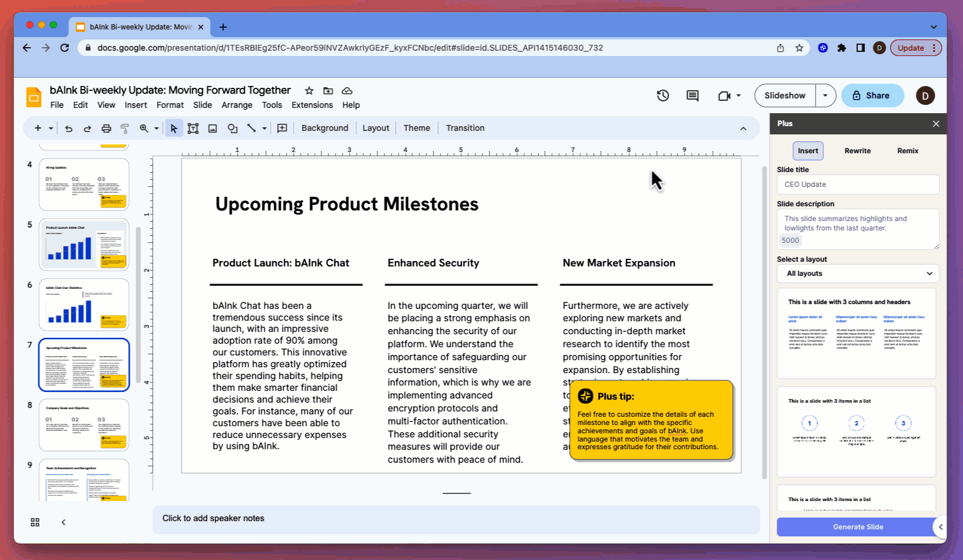Toggle the browser side panel icon
Viewport: 963px width, 560px height.
point(860,48)
